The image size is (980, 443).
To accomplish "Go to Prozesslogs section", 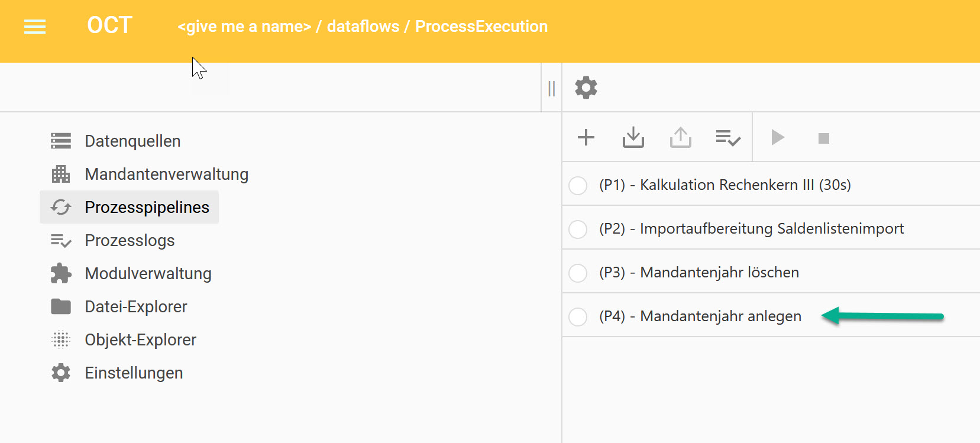I will [x=130, y=240].
